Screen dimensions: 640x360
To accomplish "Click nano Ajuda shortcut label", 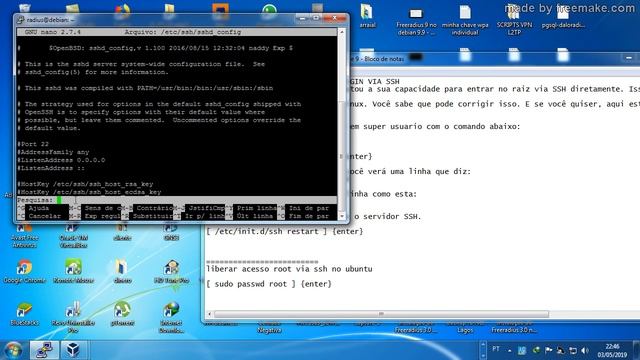I will 39,208.
